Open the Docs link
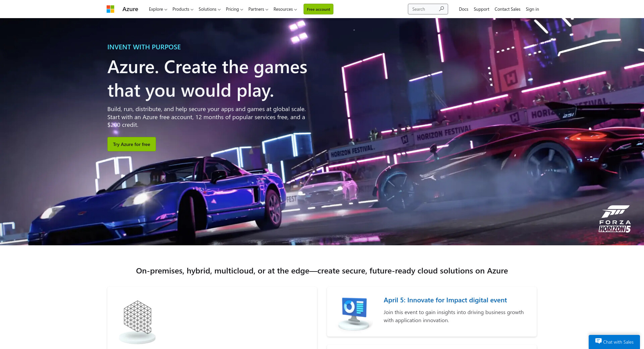Viewport: 644px width, 349px height. tap(464, 9)
